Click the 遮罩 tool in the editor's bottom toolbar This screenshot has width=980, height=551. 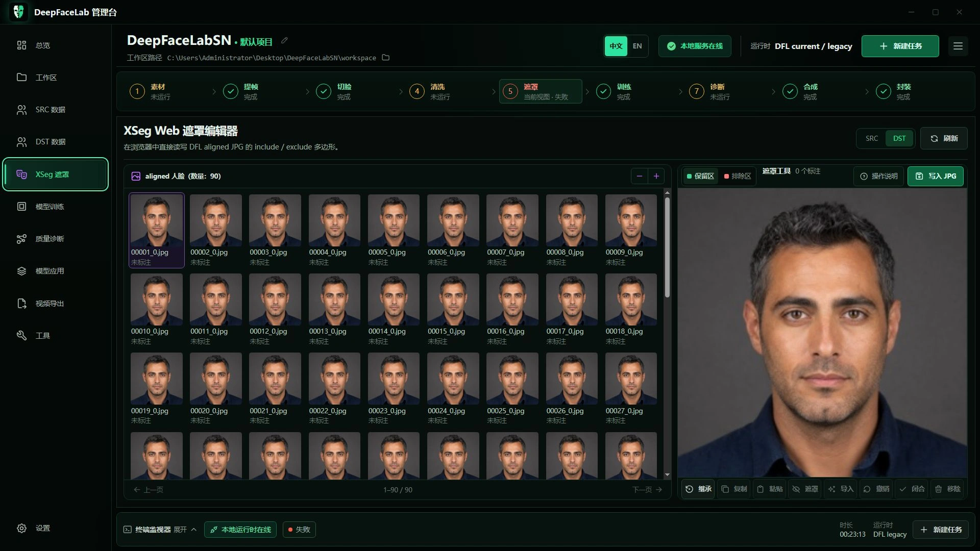pyautogui.click(x=805, y=489)
